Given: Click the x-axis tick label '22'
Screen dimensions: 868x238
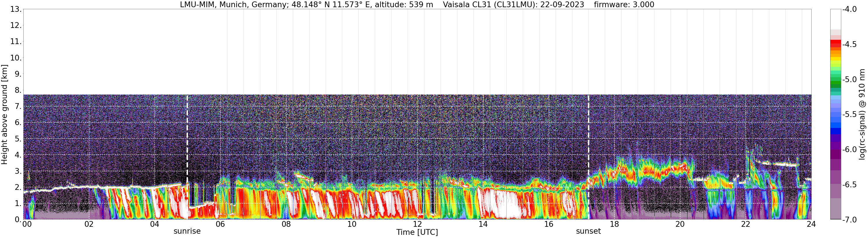Looking at the screenshot, I should 746,224.
